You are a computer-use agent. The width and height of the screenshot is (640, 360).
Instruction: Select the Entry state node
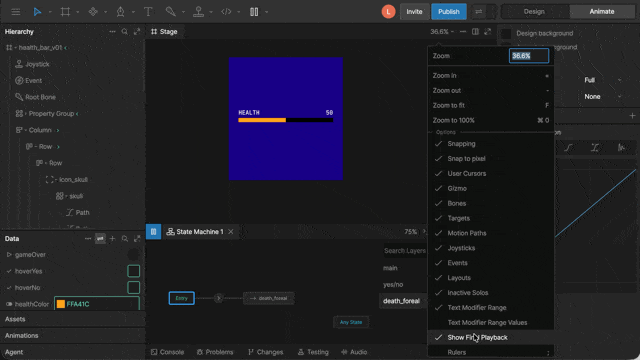(182, 298)
